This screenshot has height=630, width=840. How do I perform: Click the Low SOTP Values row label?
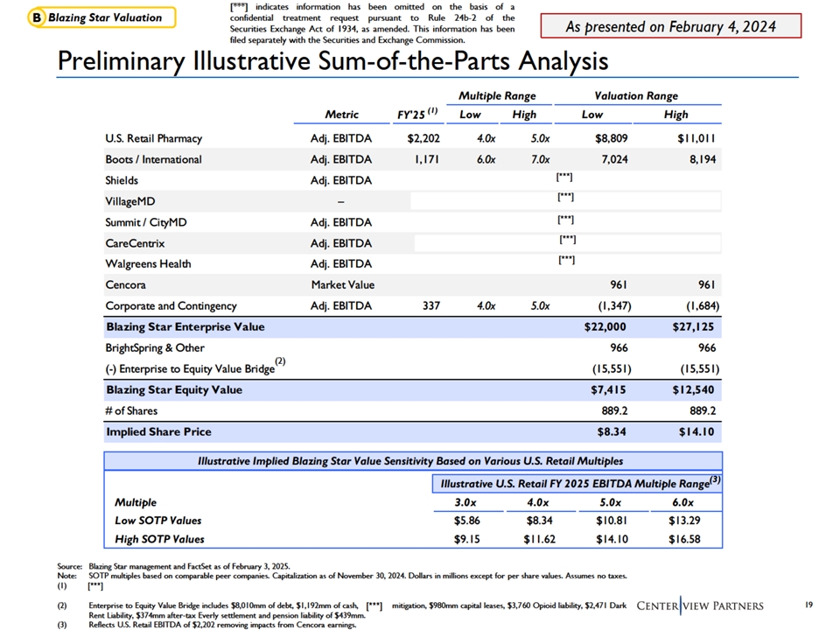click(158, 521)
